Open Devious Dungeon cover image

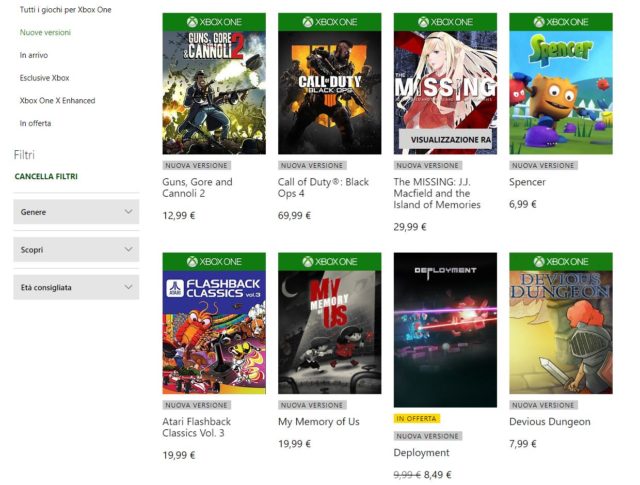tap(560, 332)
